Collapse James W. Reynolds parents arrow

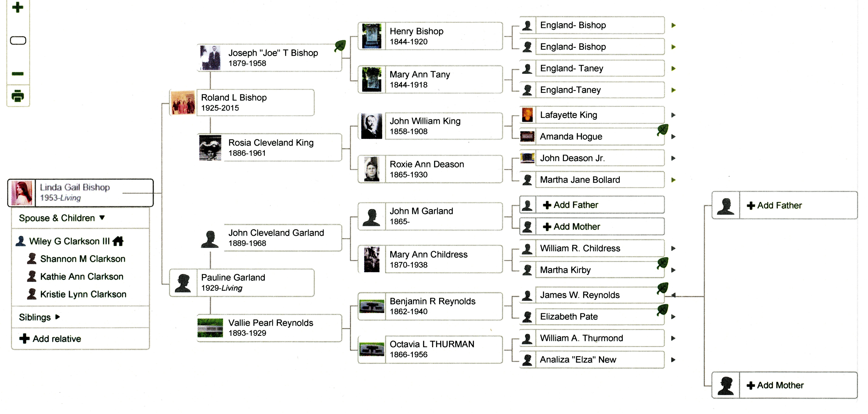[x=673, y=295]
